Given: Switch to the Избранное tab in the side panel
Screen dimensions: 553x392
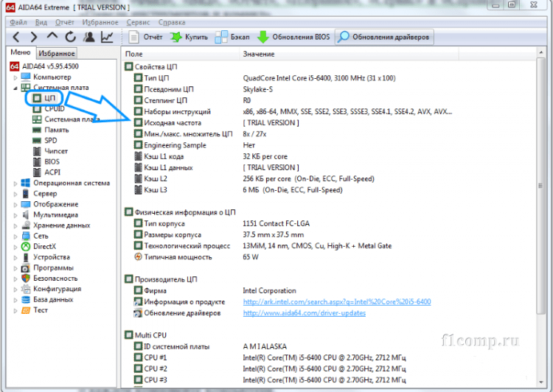Looking at the screenshot, I should click(57, 53).
